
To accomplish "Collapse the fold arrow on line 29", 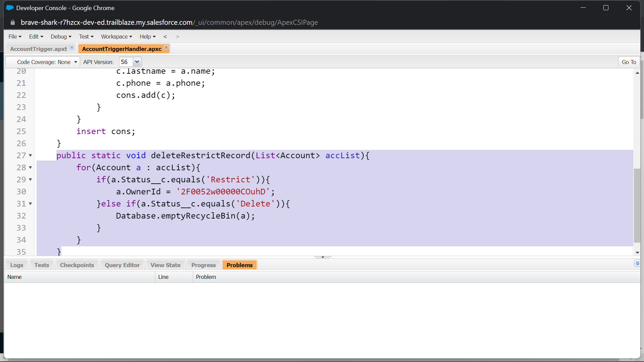I will point(30,180).
